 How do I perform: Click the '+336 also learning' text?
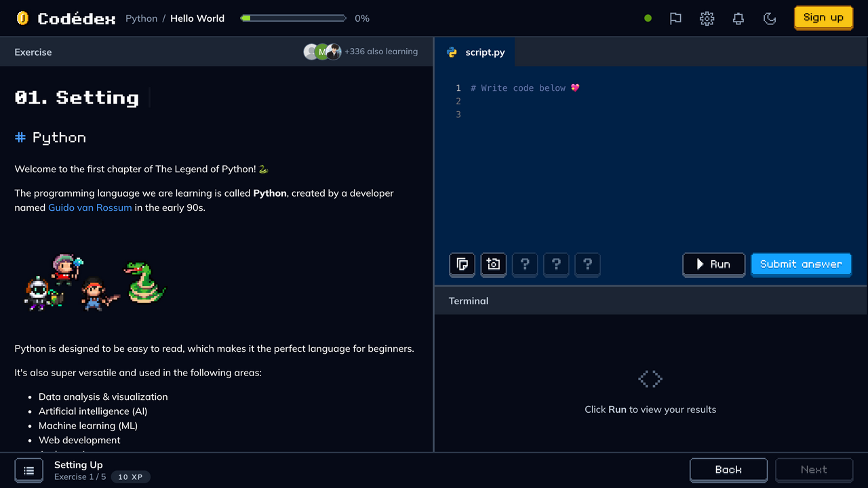(x=381, y=52)
